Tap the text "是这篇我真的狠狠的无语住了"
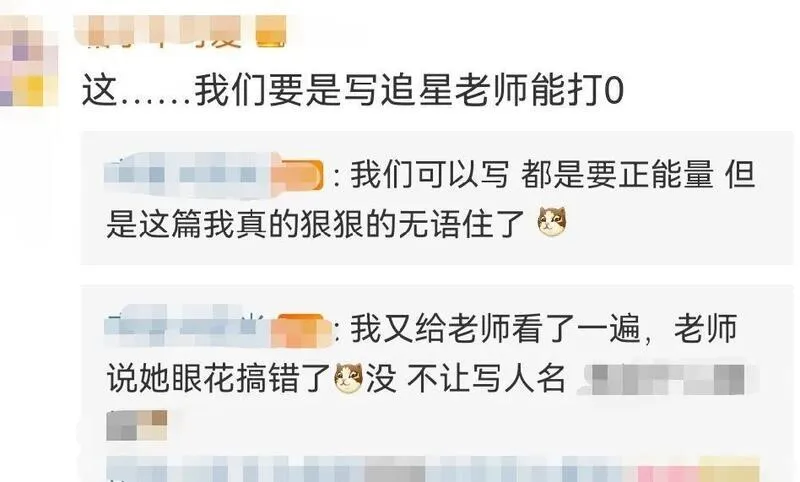This screenshot has height=482, width=800. pyautogui.click(x=316, y=223)
